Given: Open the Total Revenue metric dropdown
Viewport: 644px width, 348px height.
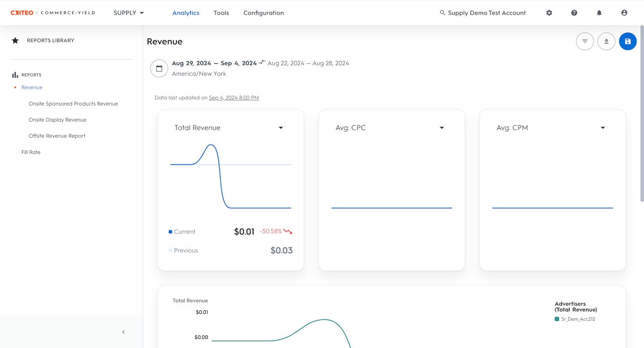Looking at the screenshot, I should tap(281, 128).
